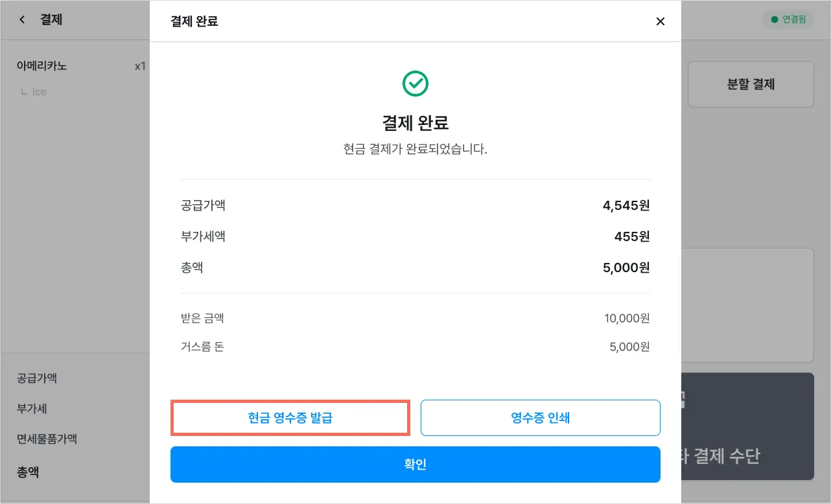Click the 10,000원 received amount

pyautogui.click(x=626, y=318)
